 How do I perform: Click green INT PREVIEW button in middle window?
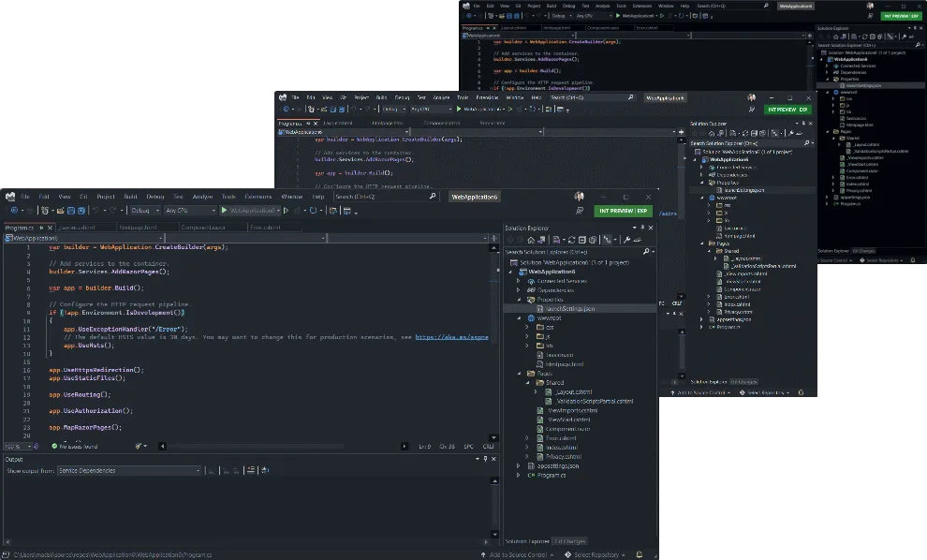coord(788,110)
